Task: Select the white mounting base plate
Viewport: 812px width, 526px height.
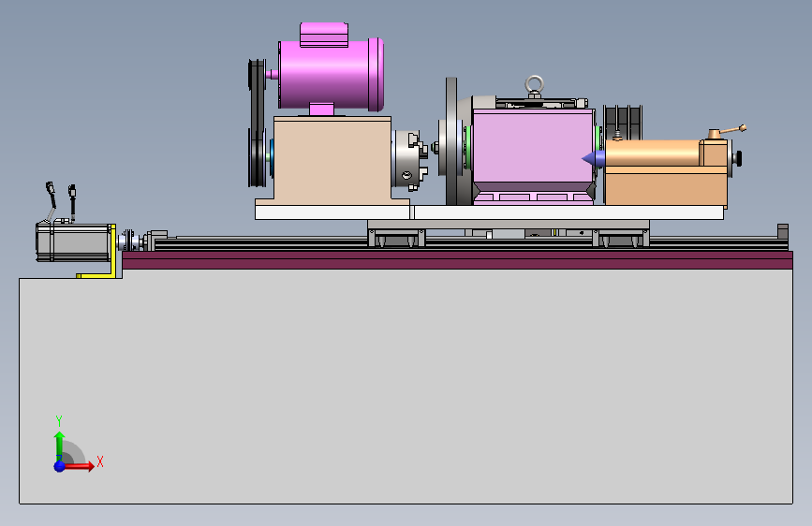Action: 490,212
